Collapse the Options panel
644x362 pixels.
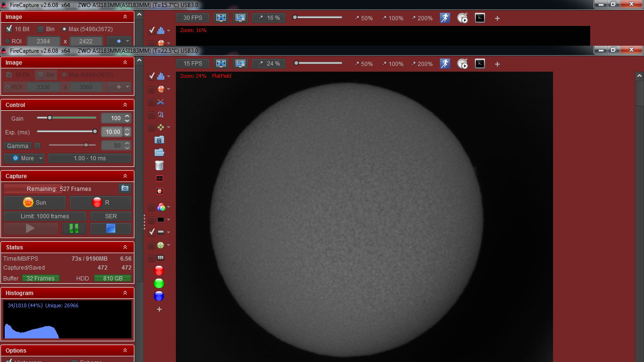[125, 351]
